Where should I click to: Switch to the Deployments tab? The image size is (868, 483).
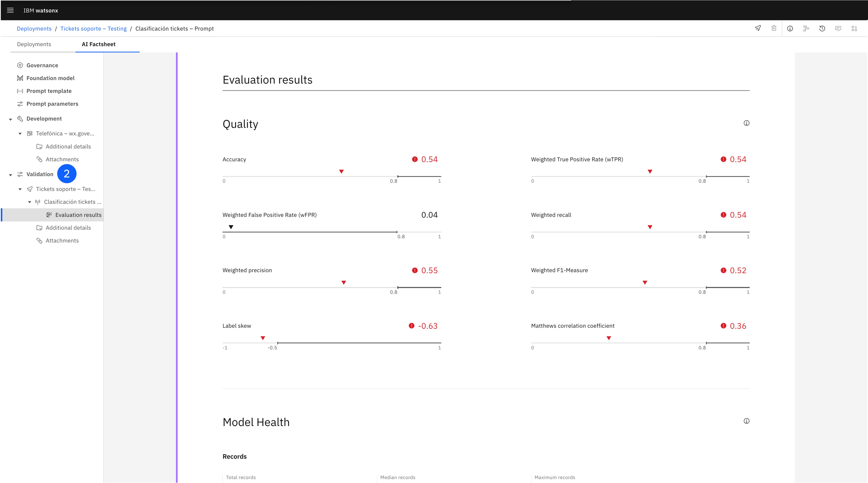tap(34, 44)
